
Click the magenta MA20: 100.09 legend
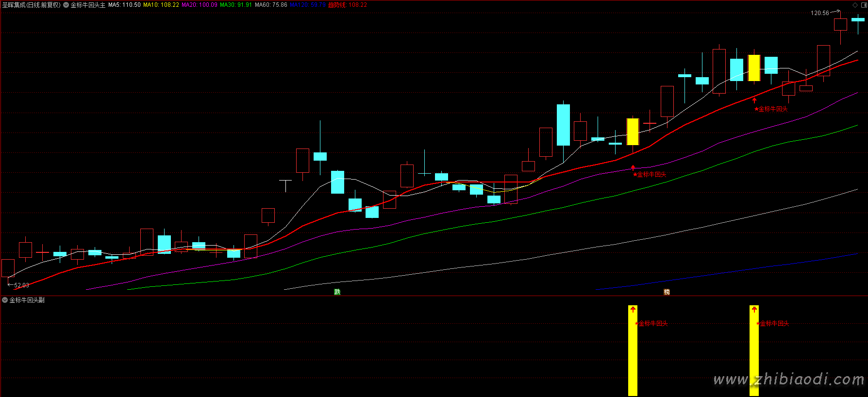[200, 5]
